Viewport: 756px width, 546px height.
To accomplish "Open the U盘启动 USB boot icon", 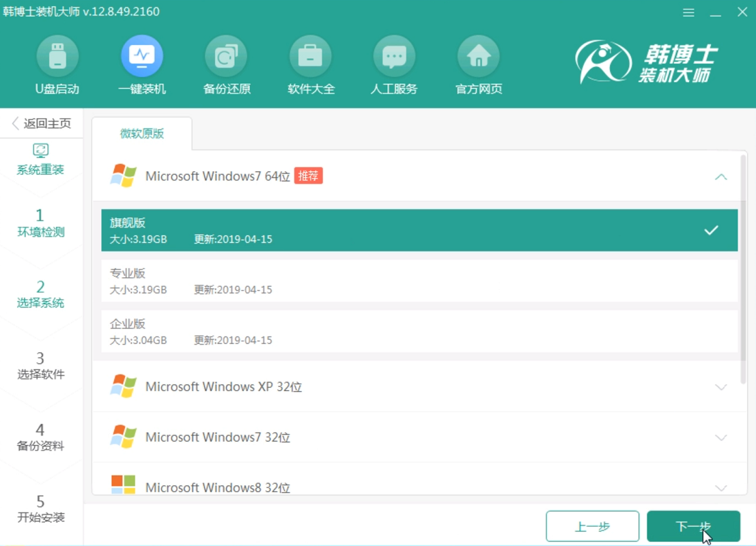I will pos(57,56).
